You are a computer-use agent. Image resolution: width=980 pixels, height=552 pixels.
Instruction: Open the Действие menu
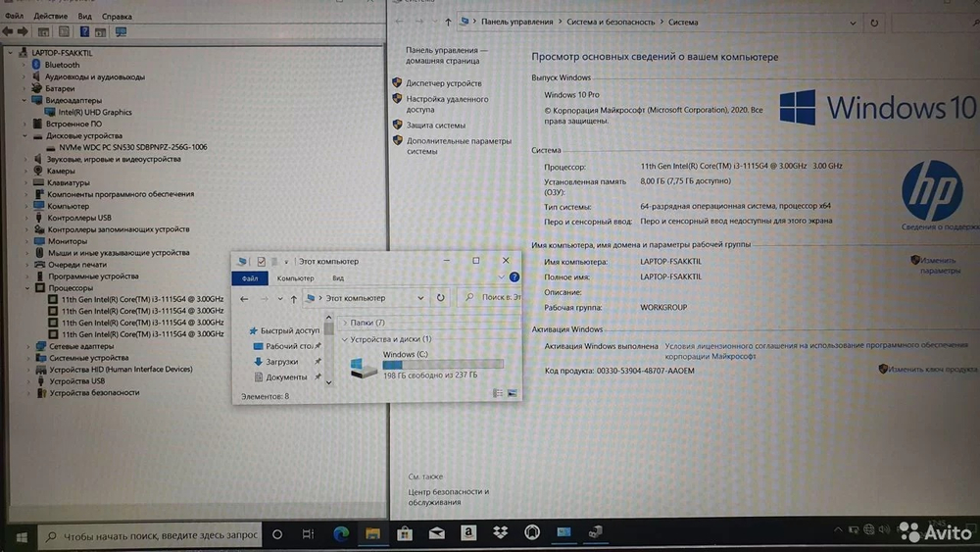click(51, 17)
